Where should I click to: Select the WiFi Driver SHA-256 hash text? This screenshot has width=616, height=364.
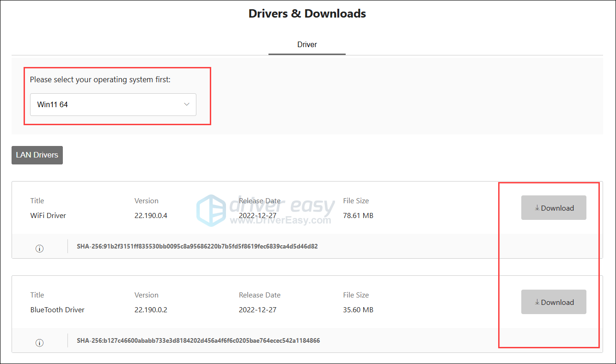(x=197, y=247)
